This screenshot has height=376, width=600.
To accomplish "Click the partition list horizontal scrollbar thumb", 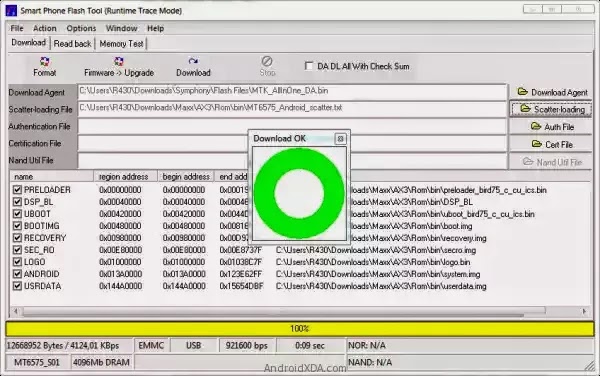I will coord(284,311).
